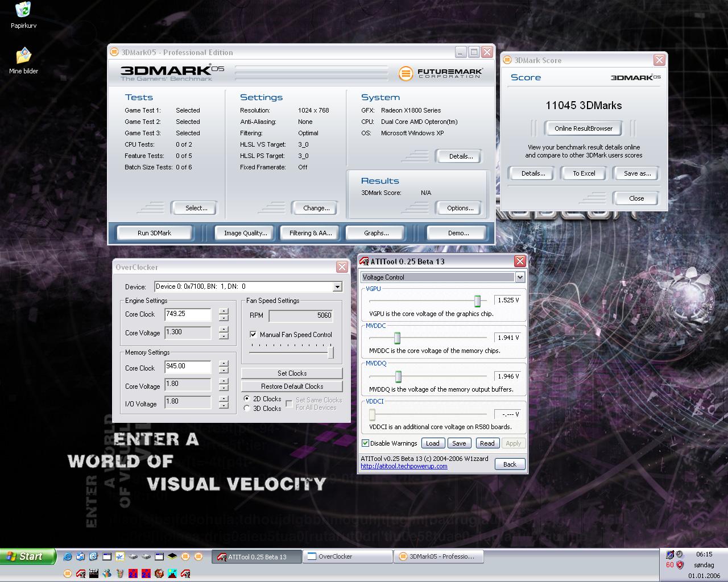Click Close button in Score window
Viewport: 728px width, 582px height.
[x=636, y=198]
